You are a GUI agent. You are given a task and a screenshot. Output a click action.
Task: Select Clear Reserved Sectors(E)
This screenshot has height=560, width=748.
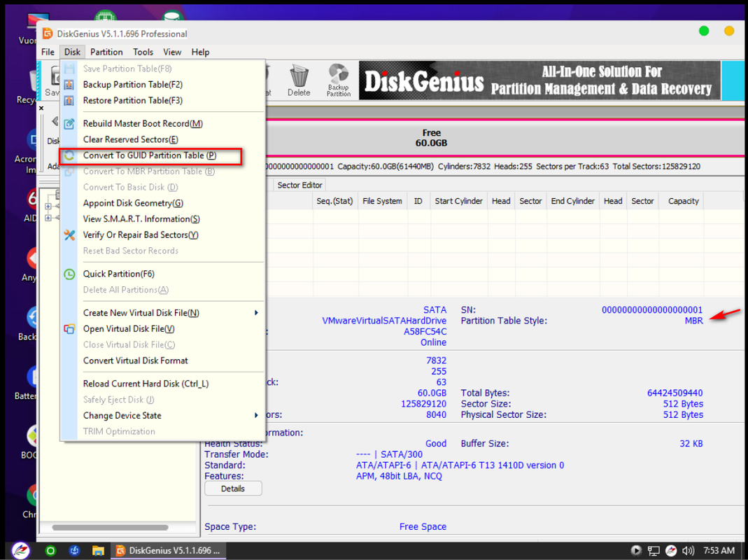click(x=131, y=139)
